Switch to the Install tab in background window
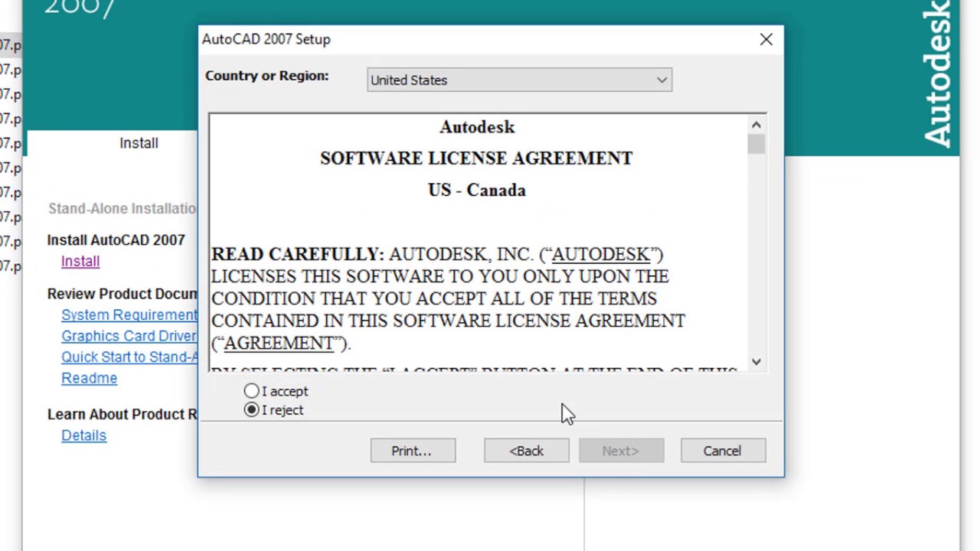 (x=139, y=143)
